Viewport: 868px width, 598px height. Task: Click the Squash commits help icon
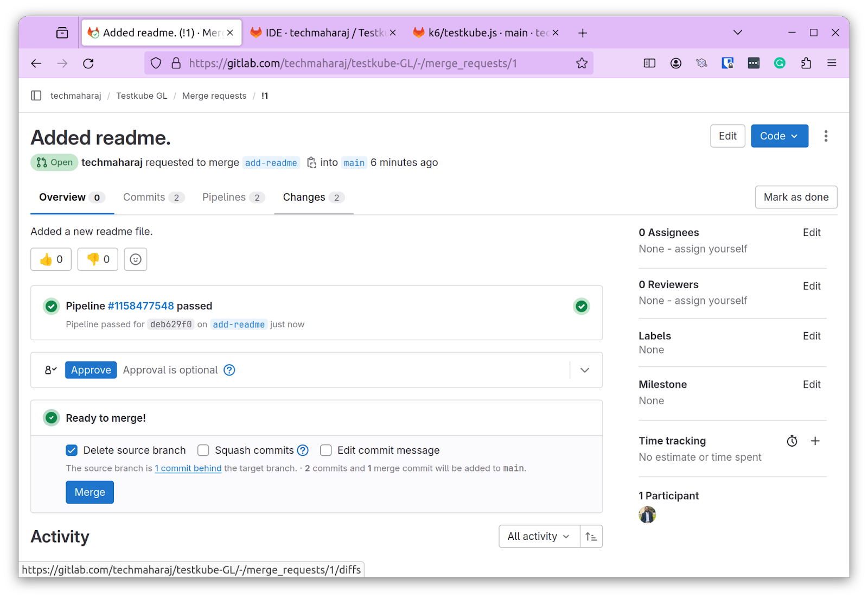coord(303,450)
